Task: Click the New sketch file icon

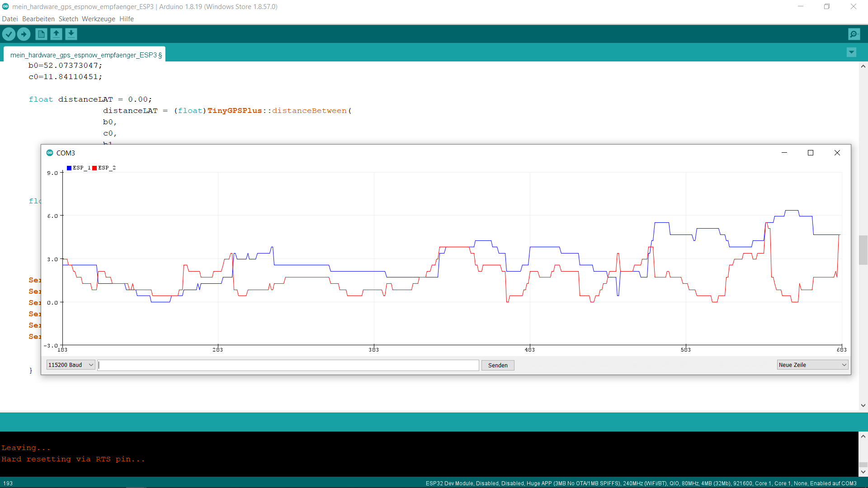Action: [x=41, y=34]
